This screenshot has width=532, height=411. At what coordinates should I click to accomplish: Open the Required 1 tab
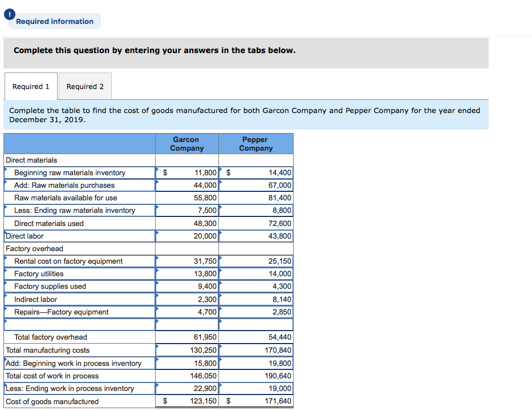pyautogui.click(x=31, y=86)
